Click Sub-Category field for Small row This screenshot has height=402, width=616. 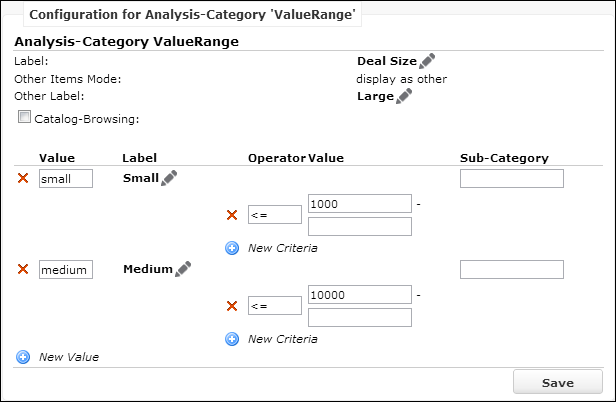click(512, 178)
